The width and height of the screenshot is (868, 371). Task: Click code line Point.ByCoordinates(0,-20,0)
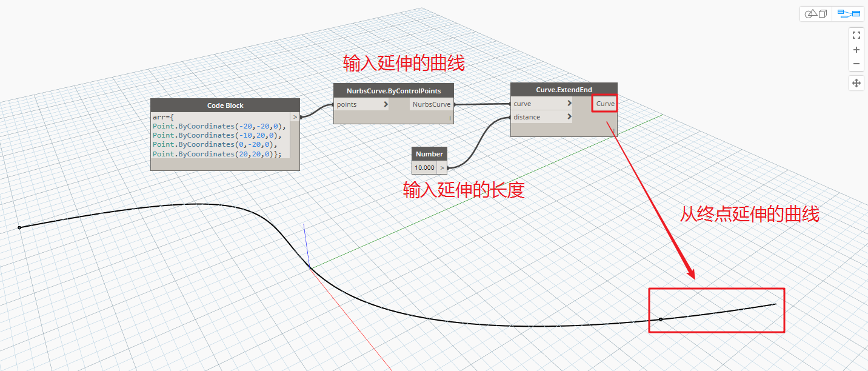[215, 144]
